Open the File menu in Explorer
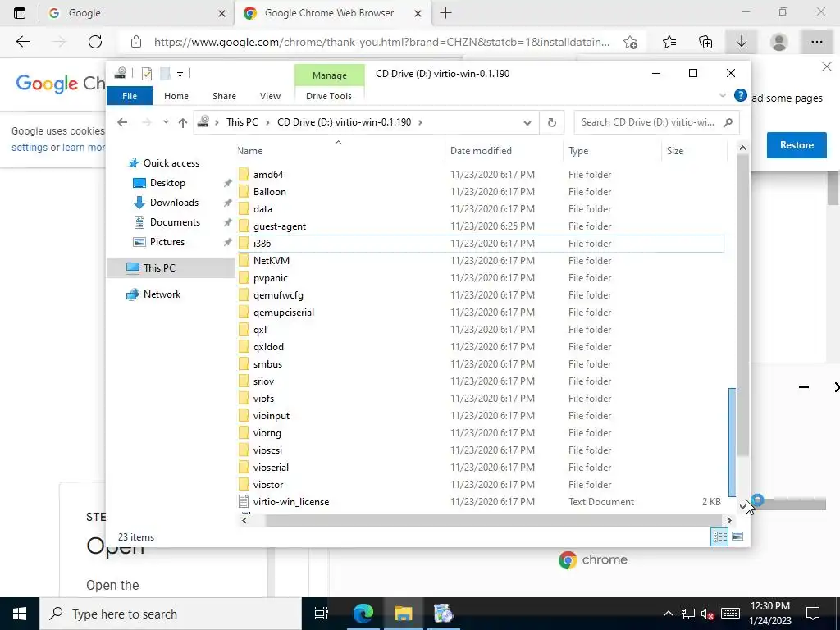840x630 pixels. point(130,96)
